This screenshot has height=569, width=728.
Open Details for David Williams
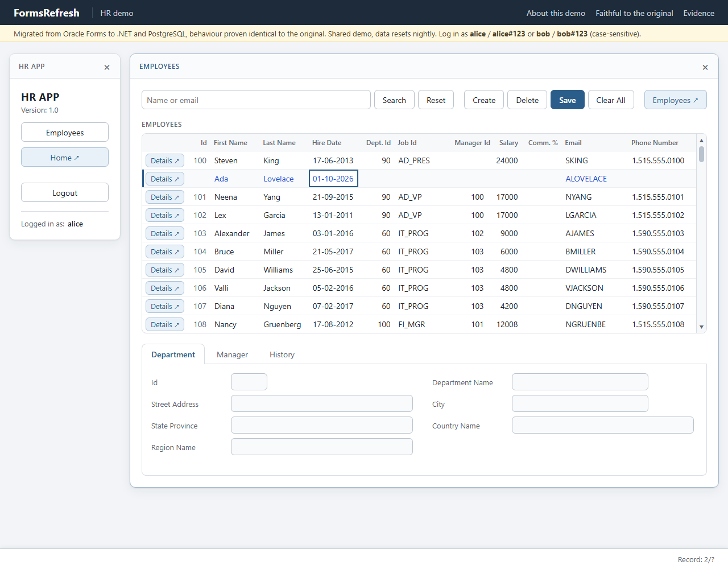pos(165,270)
